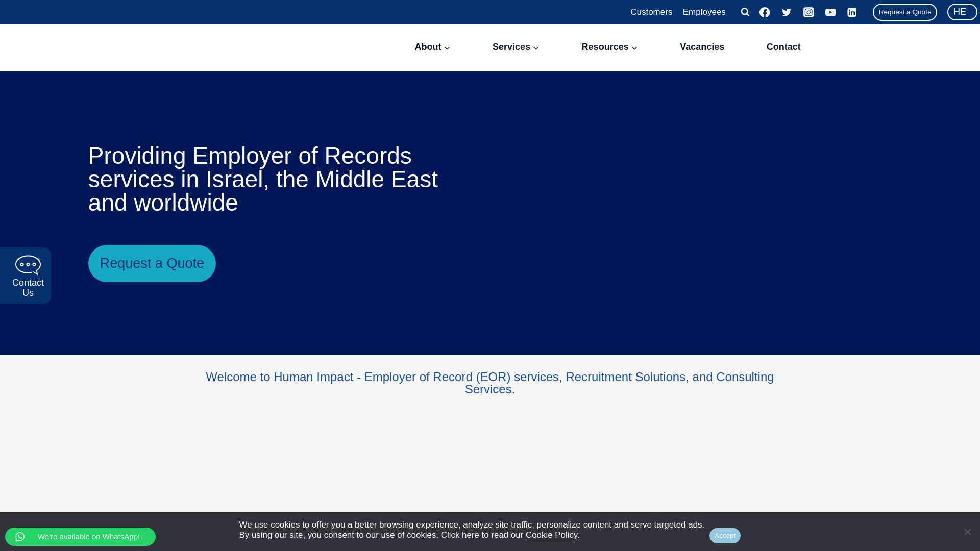980x551 pixels.
Task: Go to the Vacancies page
Action: (702, 47)
